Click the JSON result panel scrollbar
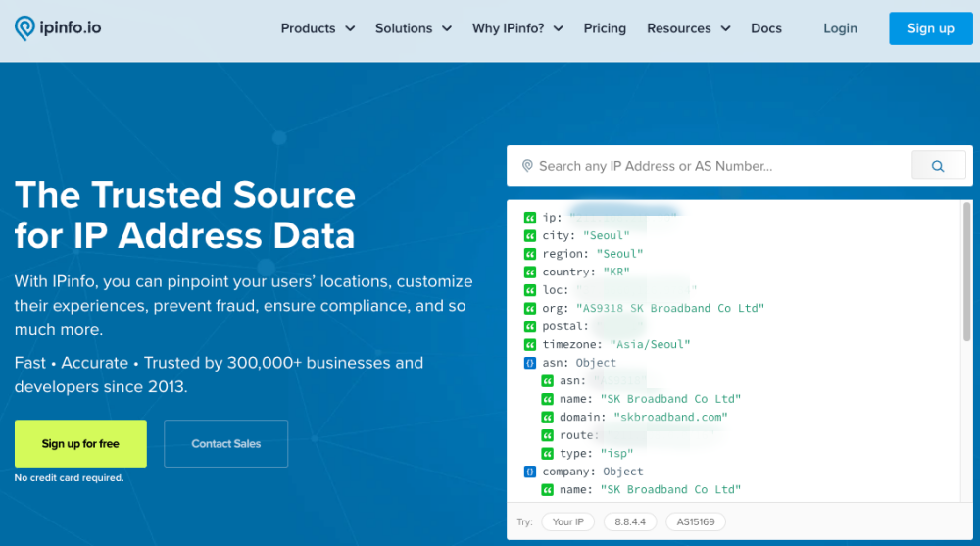Image resolution: width=980 pixels, height=546 pixels. (967, 272)
